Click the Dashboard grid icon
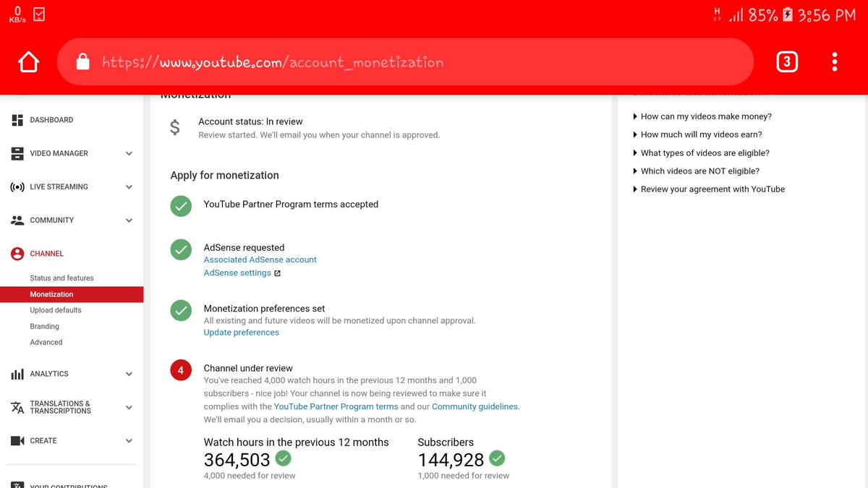Image resolution: width=868 pixels, height=488 pixels. click(x=17, y=120)
